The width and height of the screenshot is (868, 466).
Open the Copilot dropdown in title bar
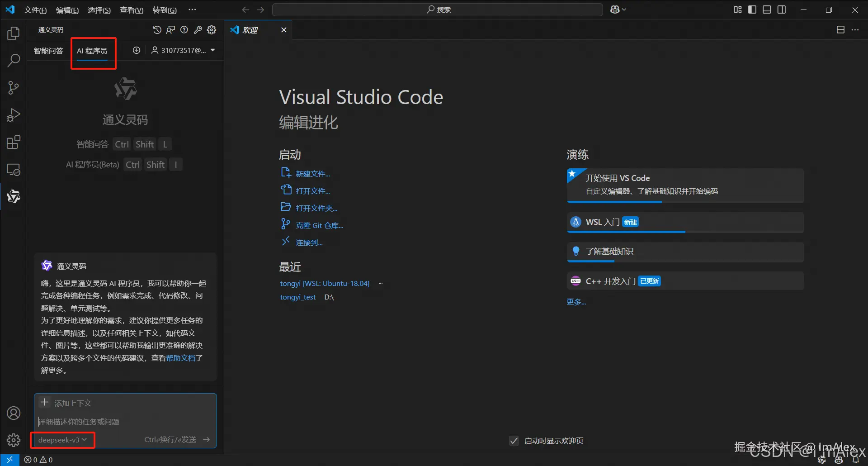(618, 10)
